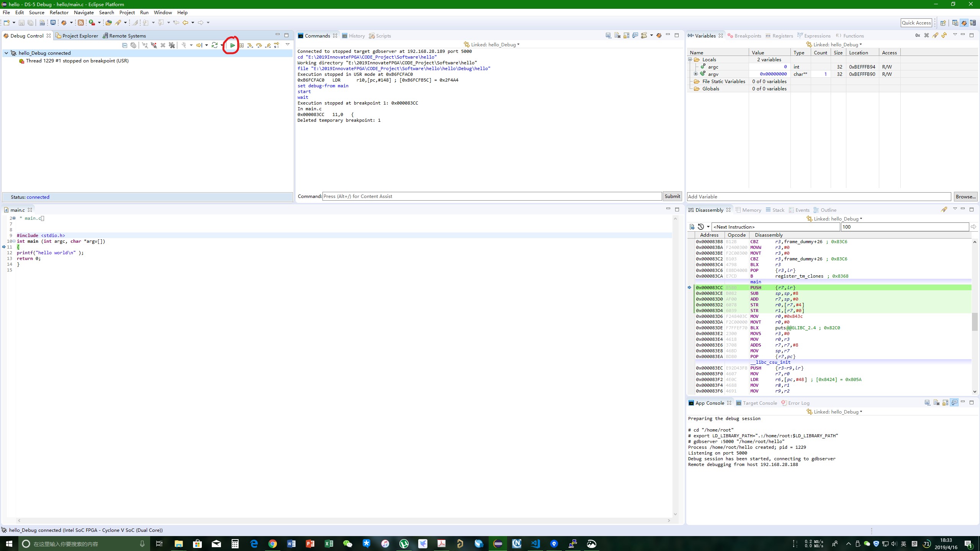Toggle instruction stepping mode (si) button

point(276,45)
